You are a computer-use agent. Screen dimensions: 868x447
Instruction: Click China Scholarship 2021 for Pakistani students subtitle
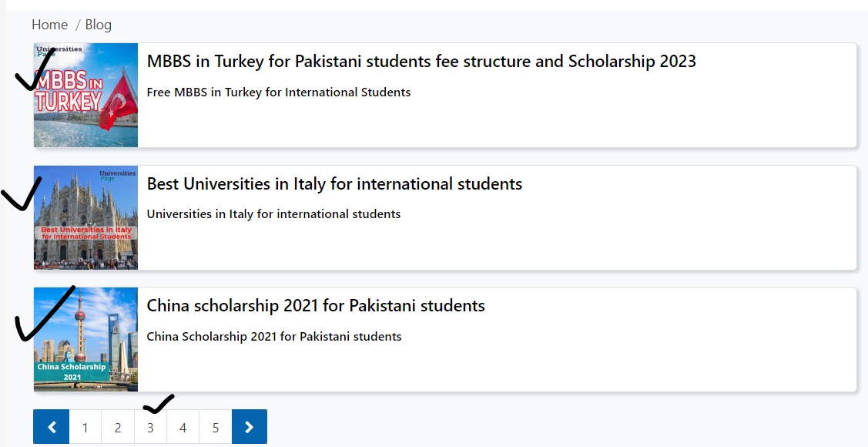[x=274, y=337]
